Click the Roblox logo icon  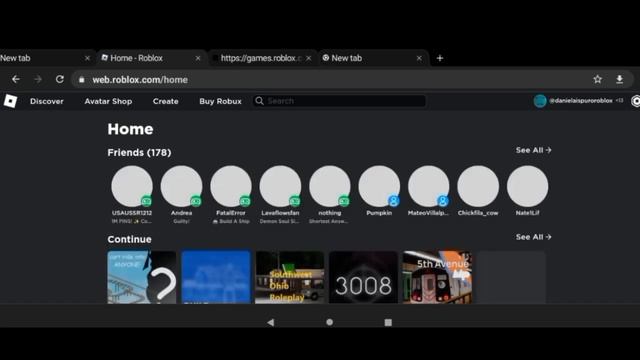click(x=10, y=101)
